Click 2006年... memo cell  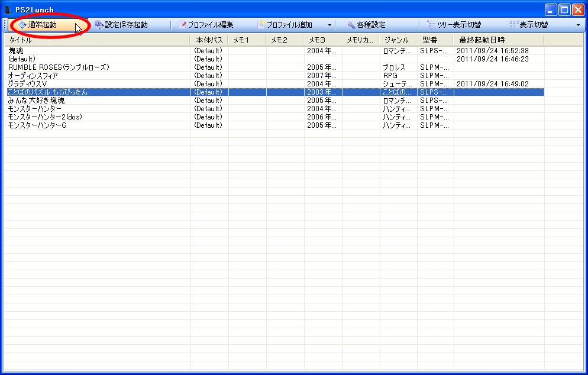coord(321,117)
